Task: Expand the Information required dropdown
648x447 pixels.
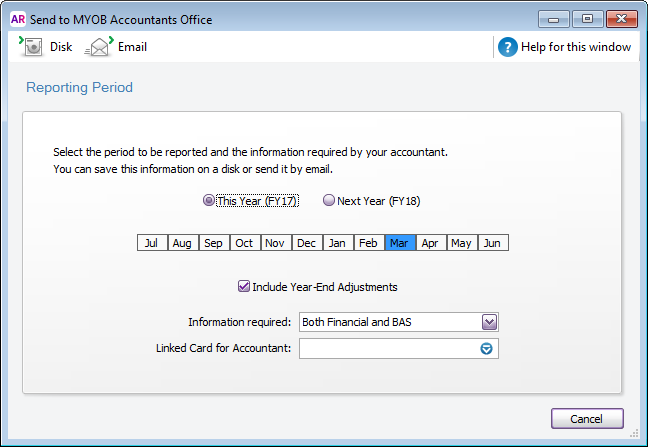Action: tap(489, 322)
